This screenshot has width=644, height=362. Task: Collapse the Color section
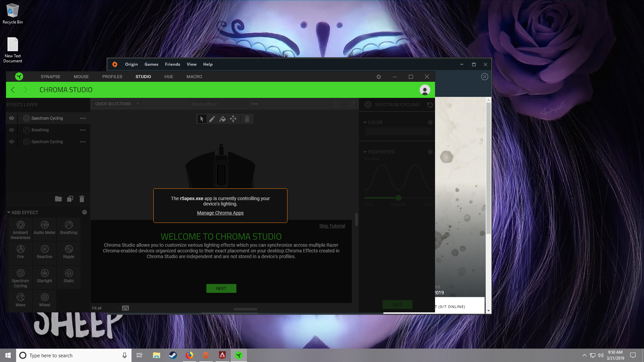(365, 122)
